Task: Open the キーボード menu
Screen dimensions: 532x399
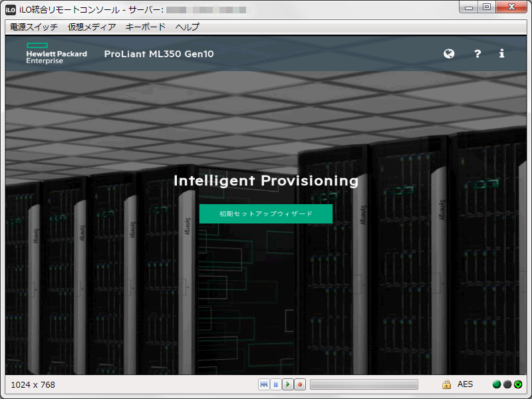Action: tap(146, 27)
